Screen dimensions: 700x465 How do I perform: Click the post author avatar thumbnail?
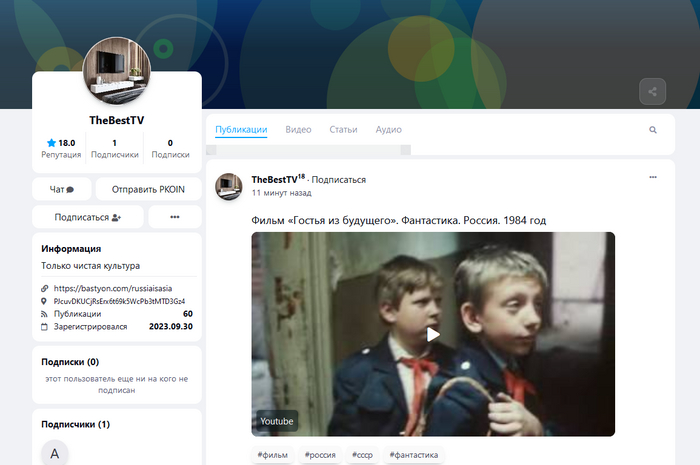(x=229, y=187)
